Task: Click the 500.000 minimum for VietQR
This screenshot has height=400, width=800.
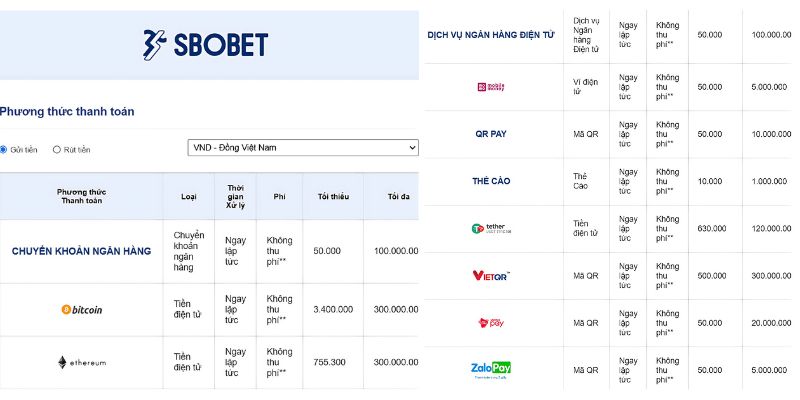Action: pyautogui.click(x=712, y=276)
